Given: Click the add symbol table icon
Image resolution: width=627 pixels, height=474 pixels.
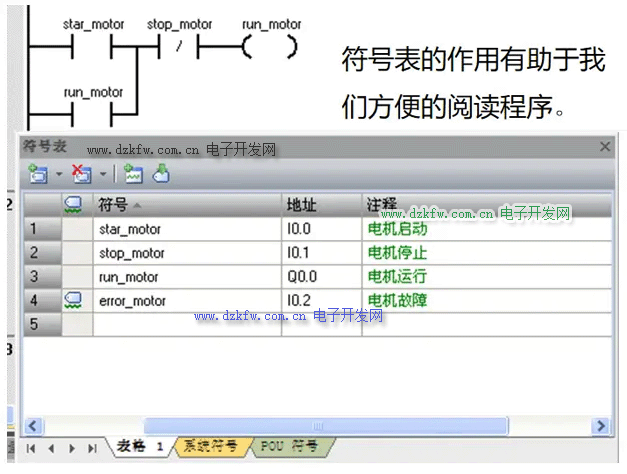Looking at the screenshot, I should [38, 174].
